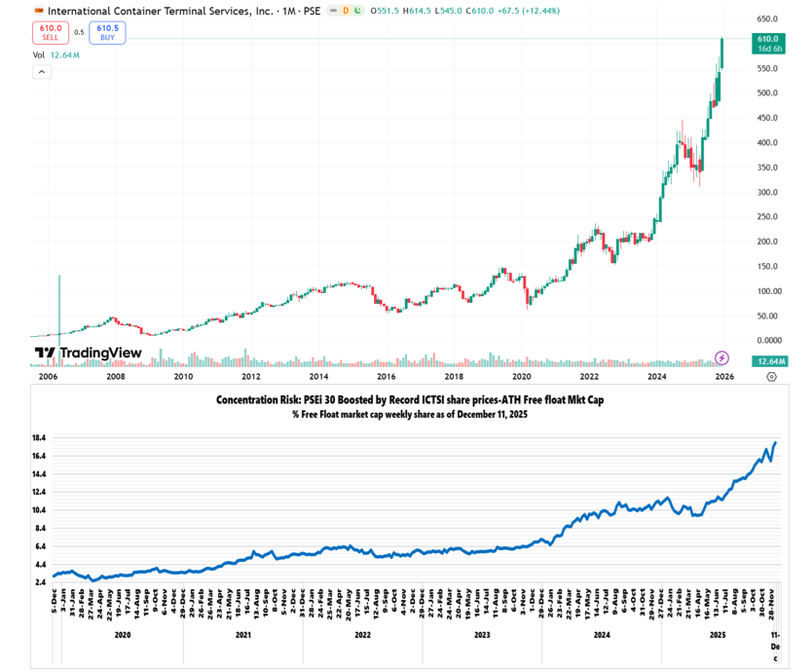811x672 pixels.
Task: Click the 2025 year label on the lower chart
Action: pyautogui.click(x=718, y=635)
